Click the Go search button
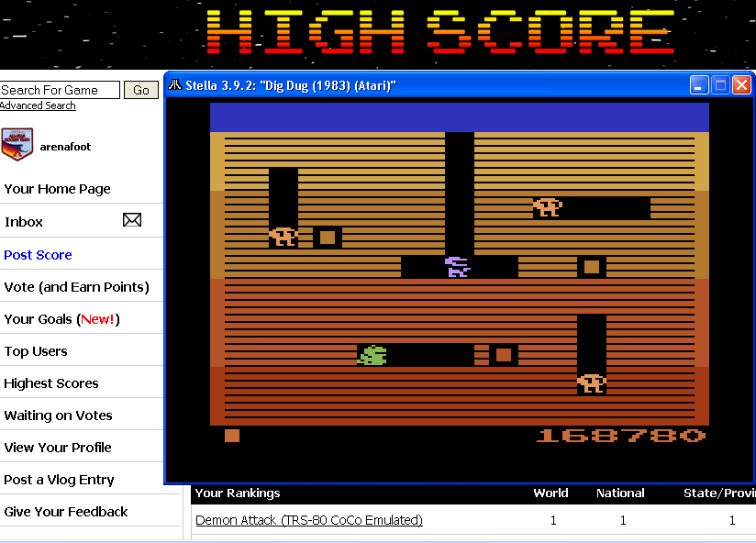The width and height of the screenshot is (756, 543). [141, 90]
